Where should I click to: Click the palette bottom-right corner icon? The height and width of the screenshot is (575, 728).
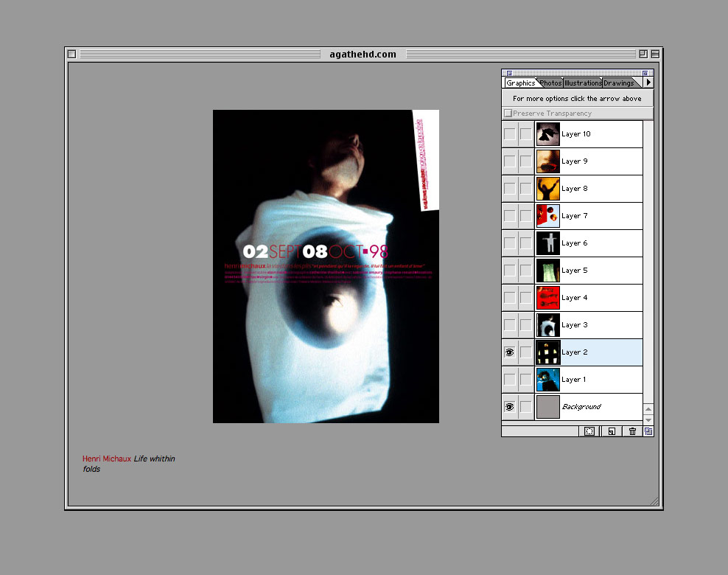(x=648, y=431)
